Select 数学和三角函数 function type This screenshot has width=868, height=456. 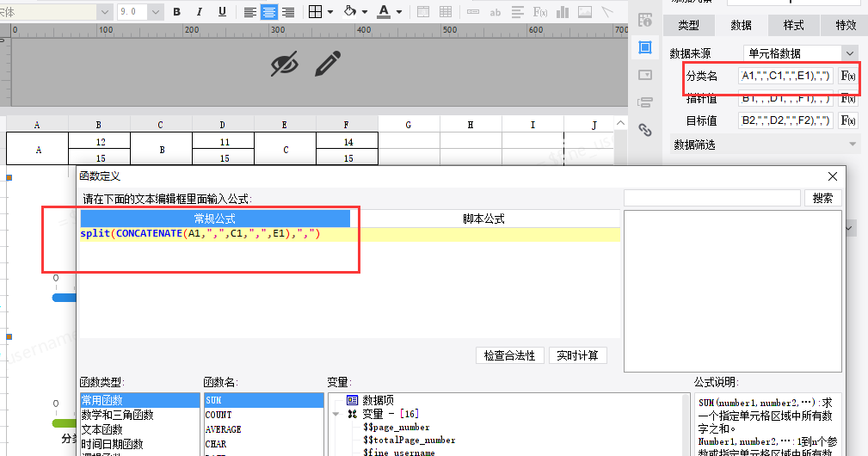click(140, 415)
